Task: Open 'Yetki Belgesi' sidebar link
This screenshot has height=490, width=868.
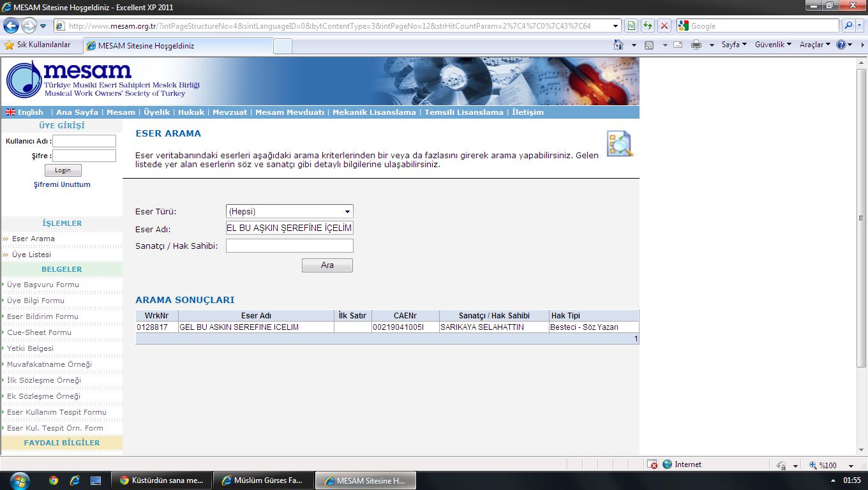Action: pos(30,348)
